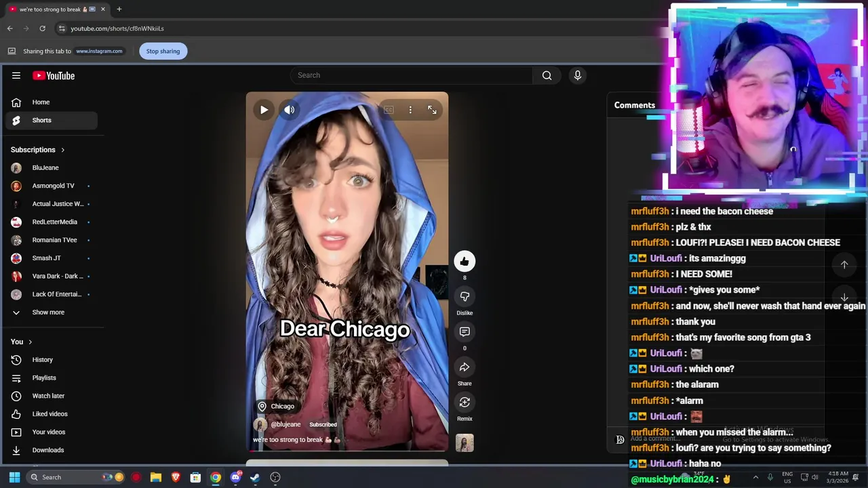Go back with the browser back arrow
The height and width of the screenshot is (488, 868).
[9, 28]
